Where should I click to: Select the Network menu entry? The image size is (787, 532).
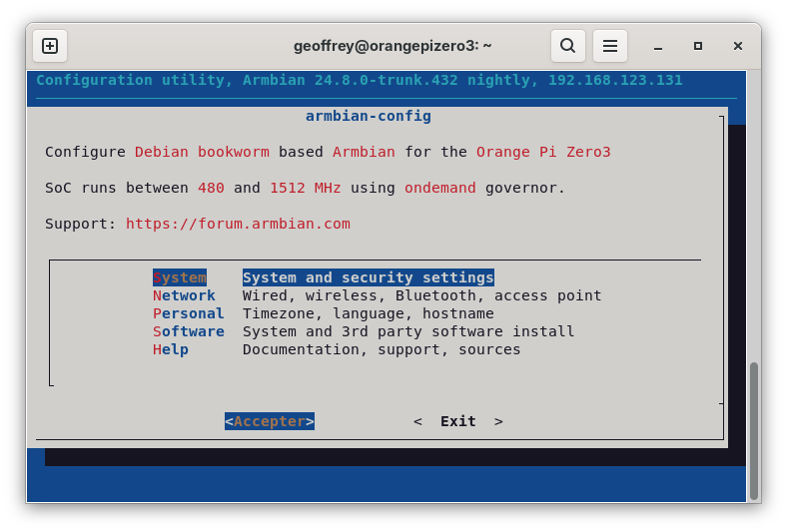(x=184, y=295)
